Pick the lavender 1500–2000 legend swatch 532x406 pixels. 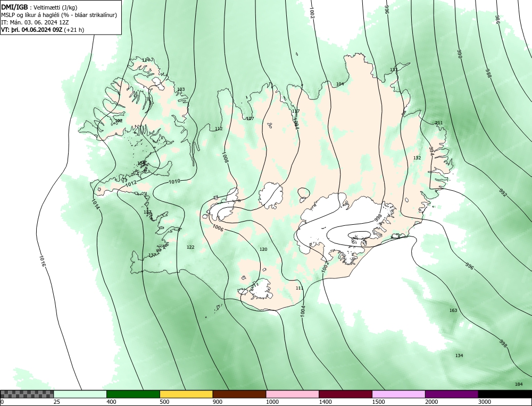[398, 394]
